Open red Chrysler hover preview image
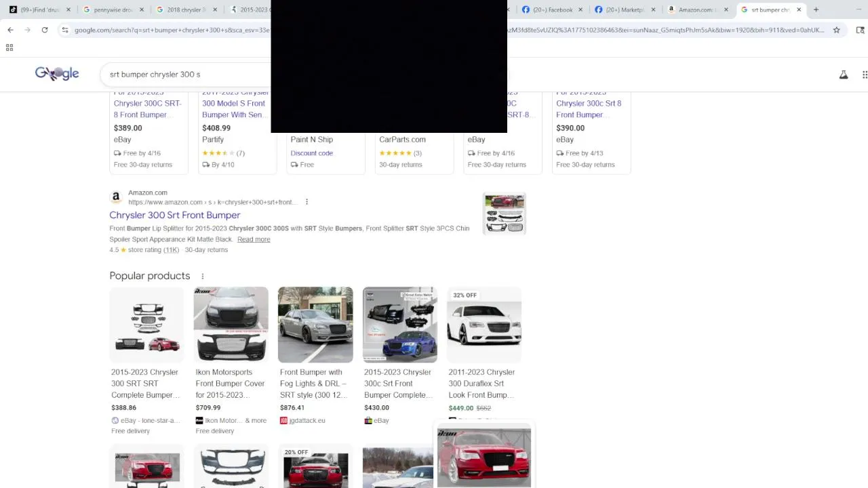 pyautogui.click(x=484, y=456)
